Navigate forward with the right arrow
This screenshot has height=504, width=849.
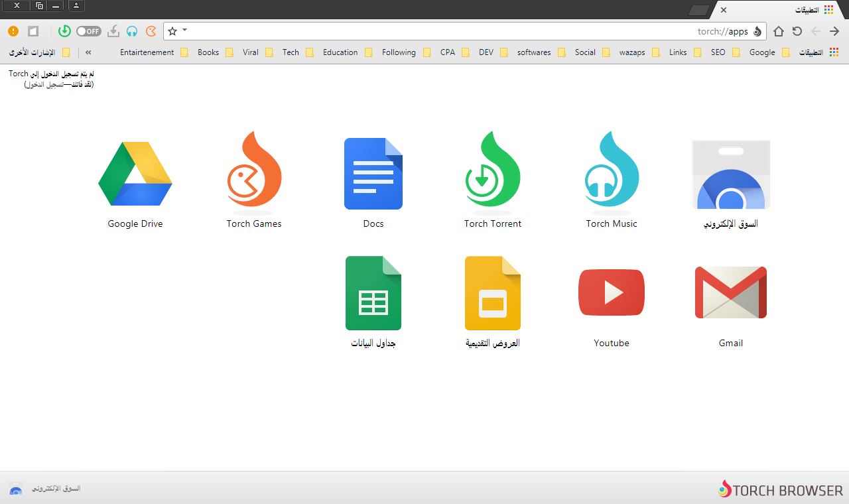coord(834,31)
